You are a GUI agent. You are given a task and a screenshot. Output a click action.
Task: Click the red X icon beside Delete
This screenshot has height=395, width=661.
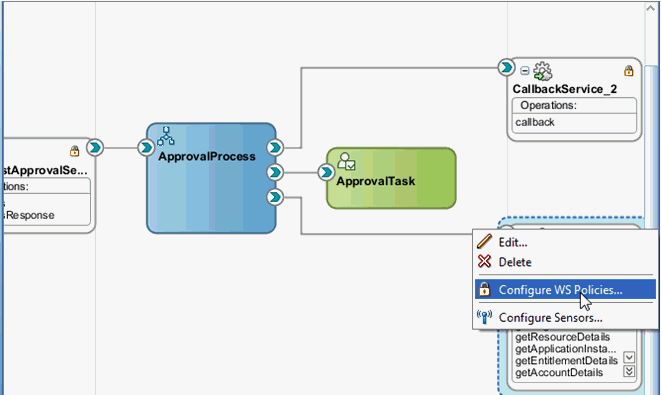(x=484, y=261)
